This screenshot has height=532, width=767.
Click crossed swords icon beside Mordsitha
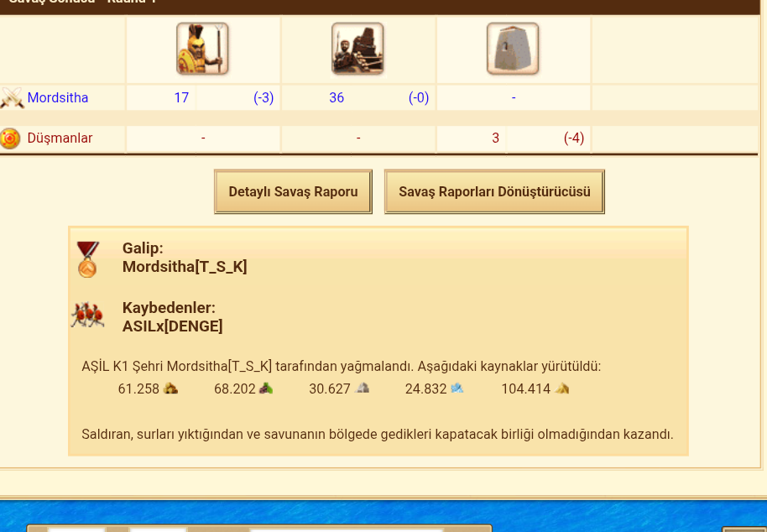[x=13, y=97]
